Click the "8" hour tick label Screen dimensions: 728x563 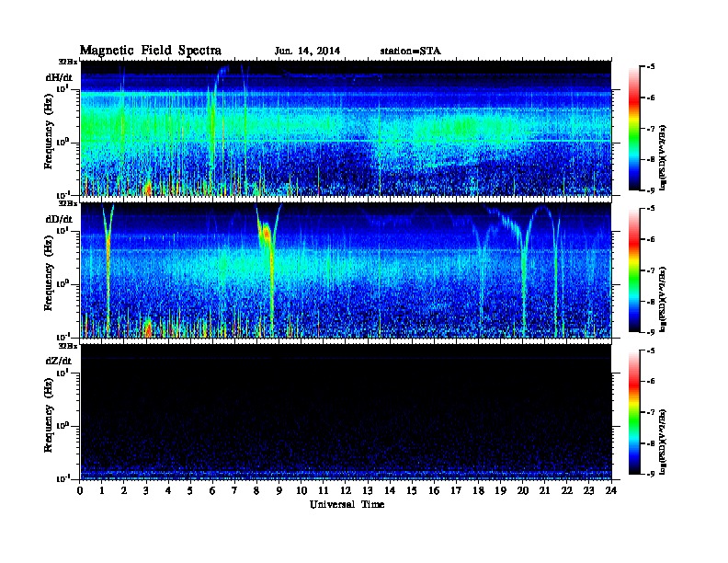[x=257, y=490]
